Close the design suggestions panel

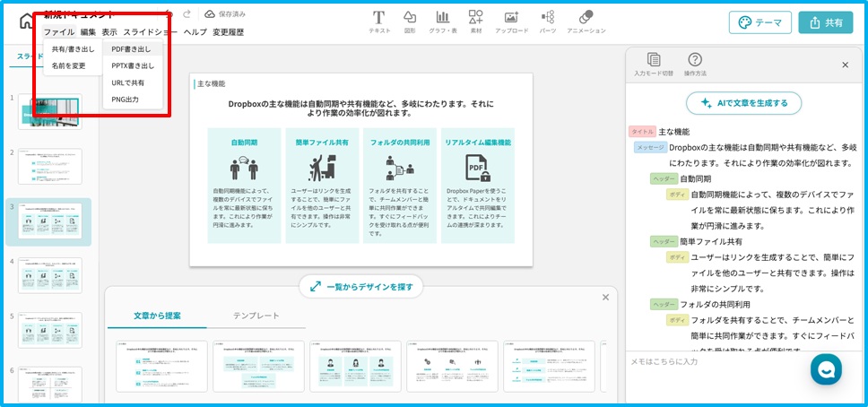[x=605, y=298]
